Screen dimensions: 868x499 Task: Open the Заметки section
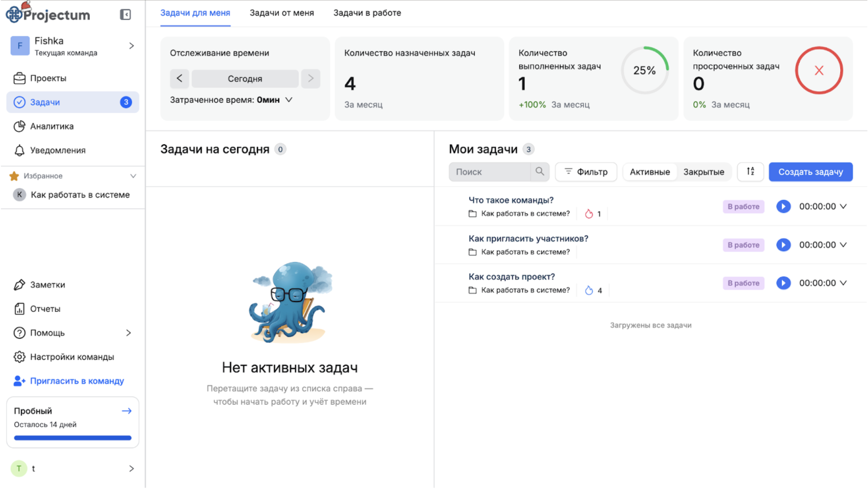[47, 285]
